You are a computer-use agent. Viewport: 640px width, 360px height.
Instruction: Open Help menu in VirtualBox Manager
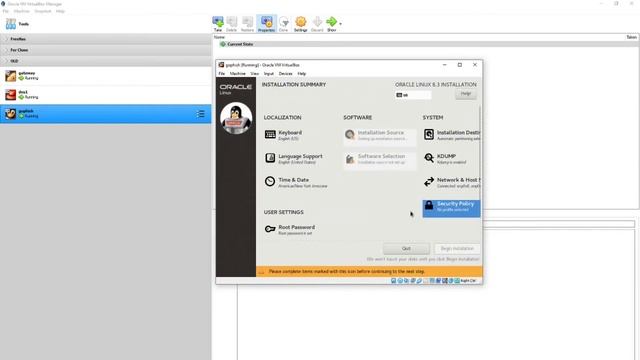[60, 11]
